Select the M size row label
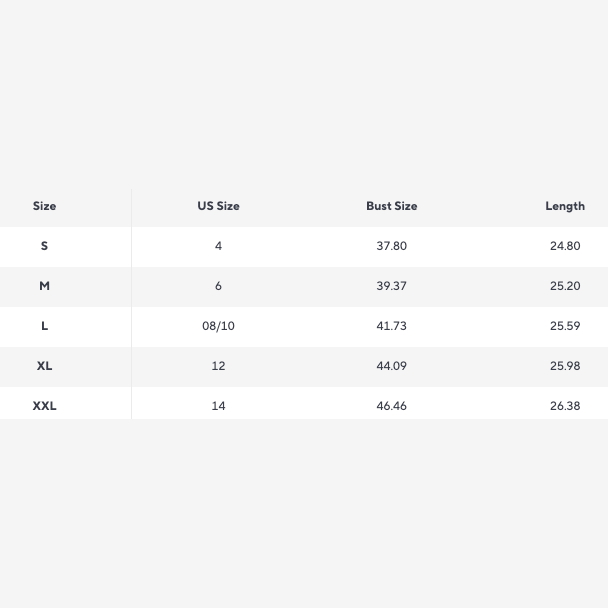Image resolution: width=608 pixels, height=608 pixels. (x=44, y=286)
